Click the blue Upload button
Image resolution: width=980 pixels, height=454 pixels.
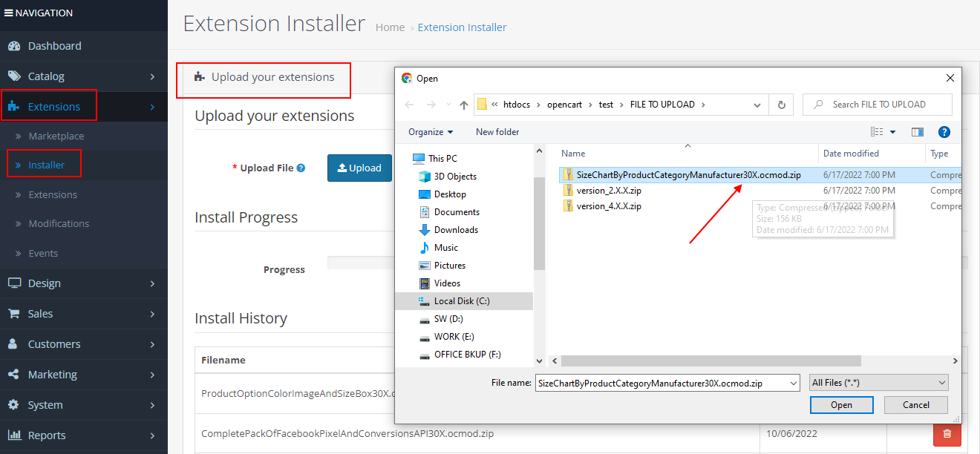(359, 168)
